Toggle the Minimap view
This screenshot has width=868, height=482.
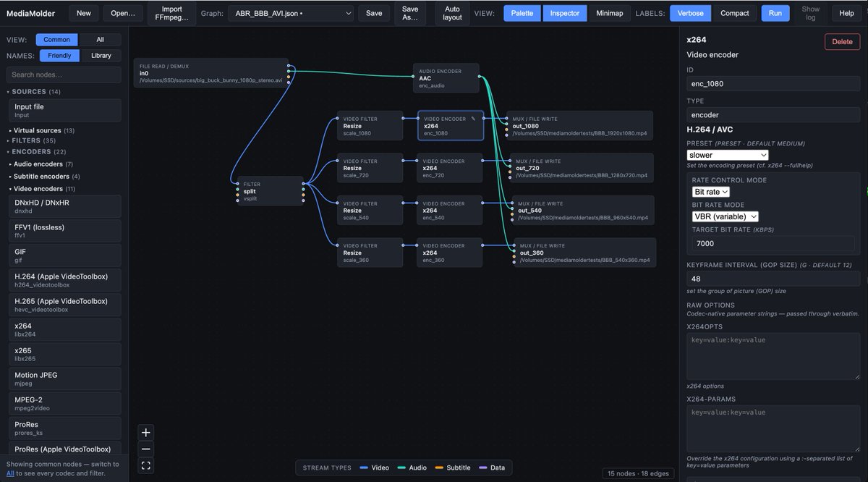610,13
